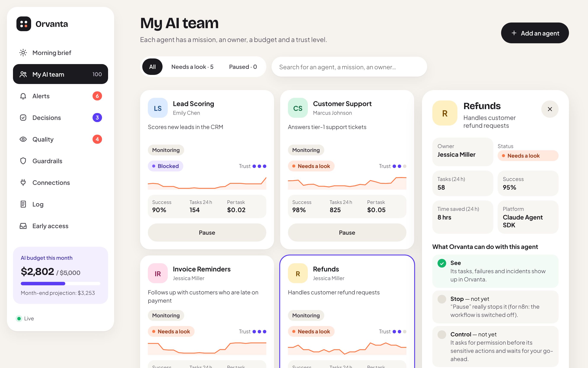
Task: Show all agents with the All filter
Action: pos(152,67)
